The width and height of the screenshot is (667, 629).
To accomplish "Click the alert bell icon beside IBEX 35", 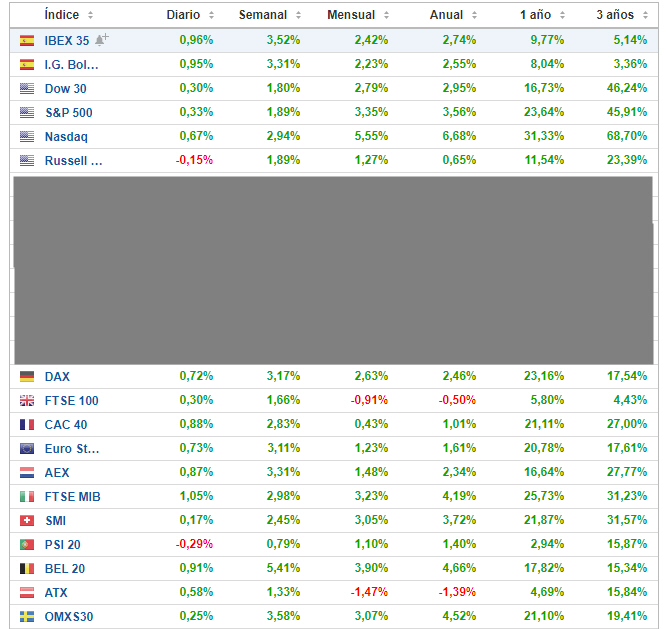I will pos(101,40).
